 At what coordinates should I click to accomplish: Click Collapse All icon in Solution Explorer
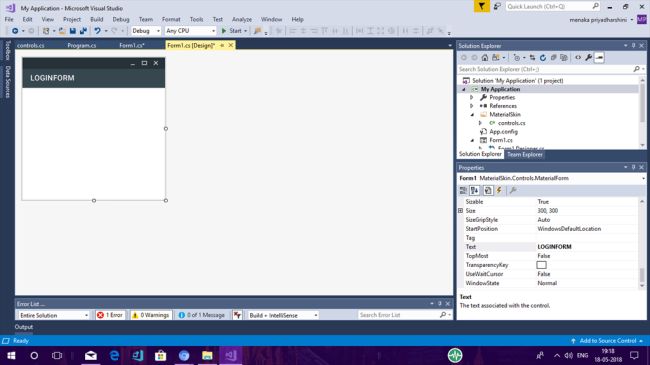(553, 58)
